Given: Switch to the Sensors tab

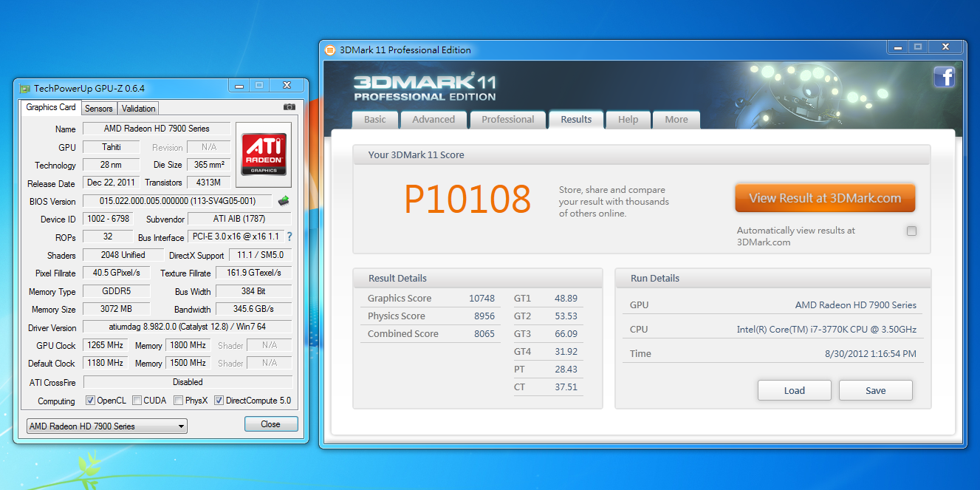Looking at the screenshot, I should 99,108.
